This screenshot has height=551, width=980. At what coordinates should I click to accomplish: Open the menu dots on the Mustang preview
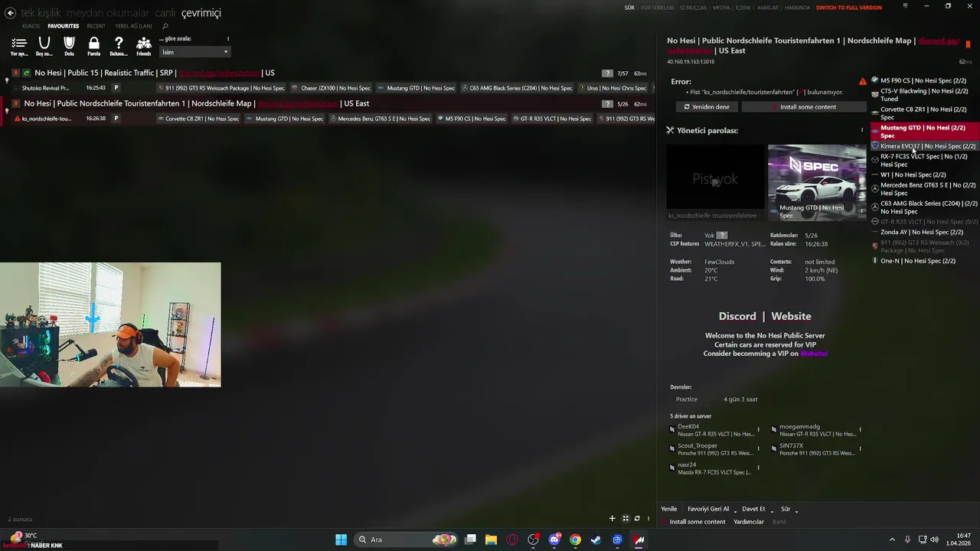[x=861, y=211]
